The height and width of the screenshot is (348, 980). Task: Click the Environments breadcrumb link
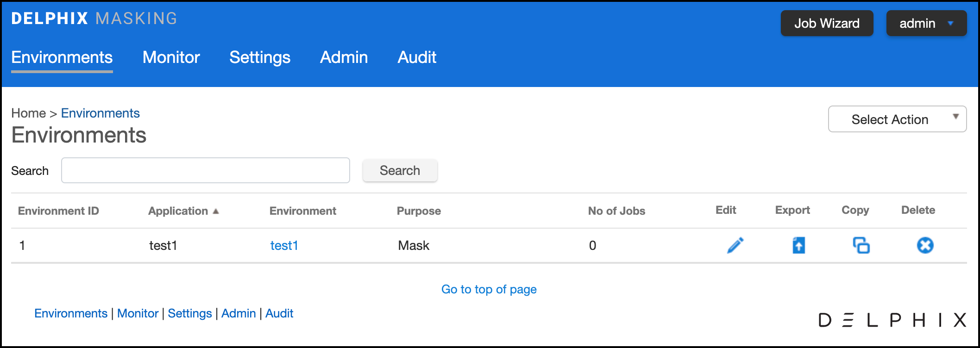click(100, 113)
